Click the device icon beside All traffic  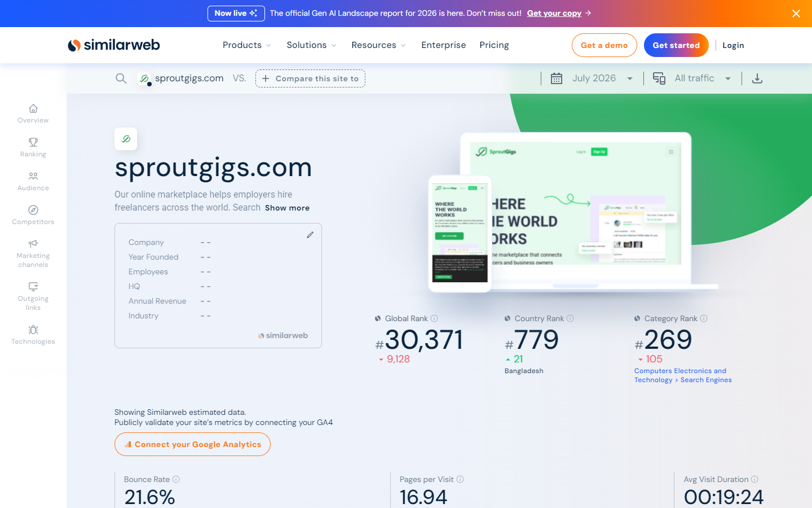[659, 78]
